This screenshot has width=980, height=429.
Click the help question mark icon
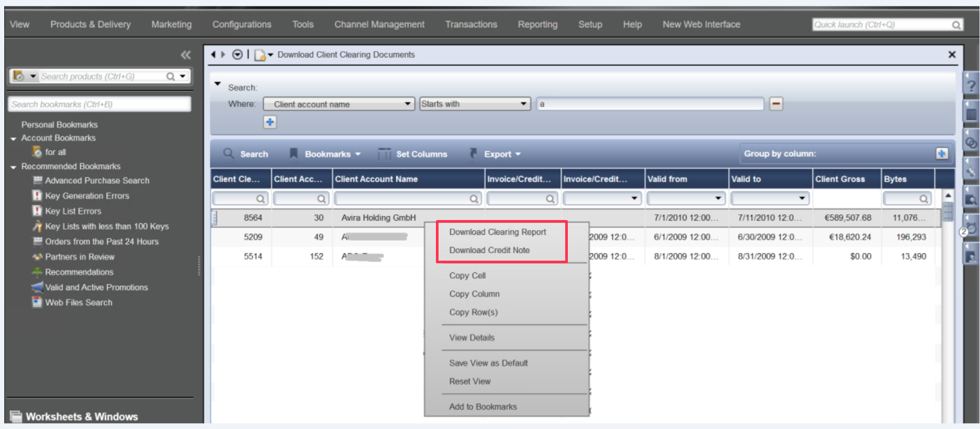tap(971, 86)
